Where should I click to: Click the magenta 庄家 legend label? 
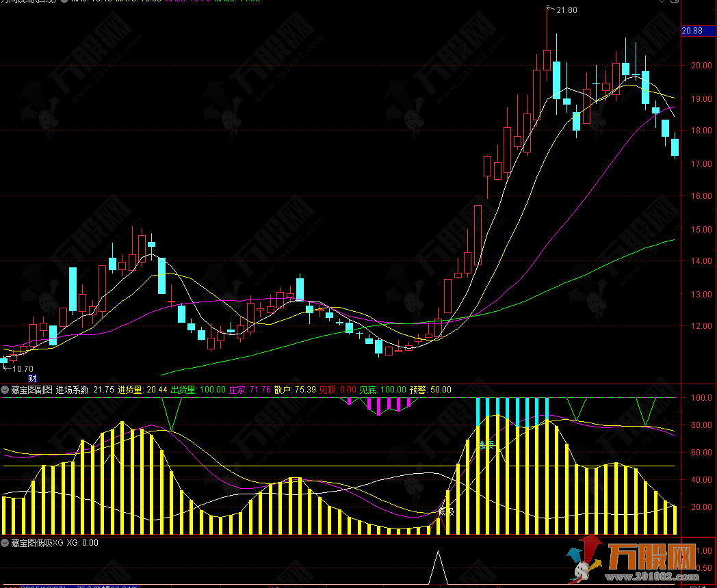[250, 390]
